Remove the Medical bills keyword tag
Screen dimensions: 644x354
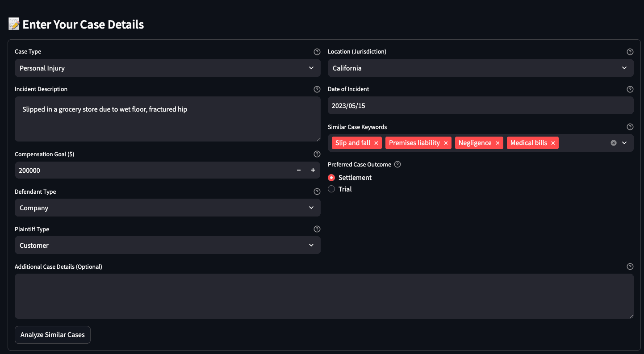pos(553,143)
